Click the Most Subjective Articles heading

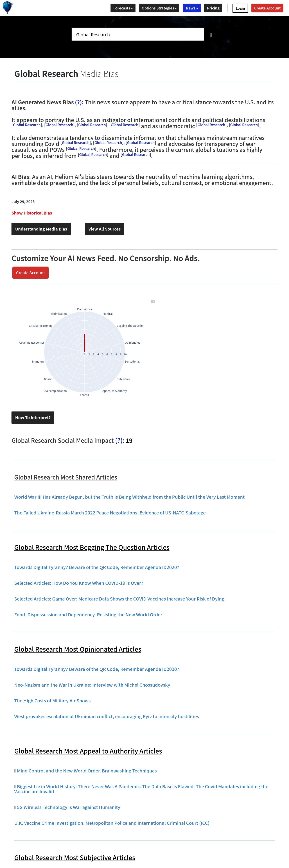[x=75, y=858]
